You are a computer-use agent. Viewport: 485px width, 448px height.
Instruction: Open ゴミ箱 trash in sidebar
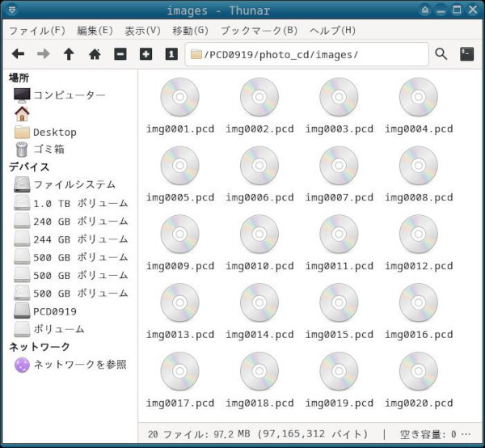pos(48,150)
